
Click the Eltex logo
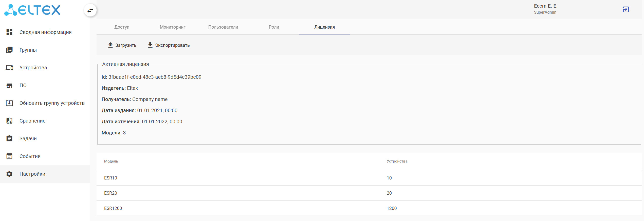point(32,10)
